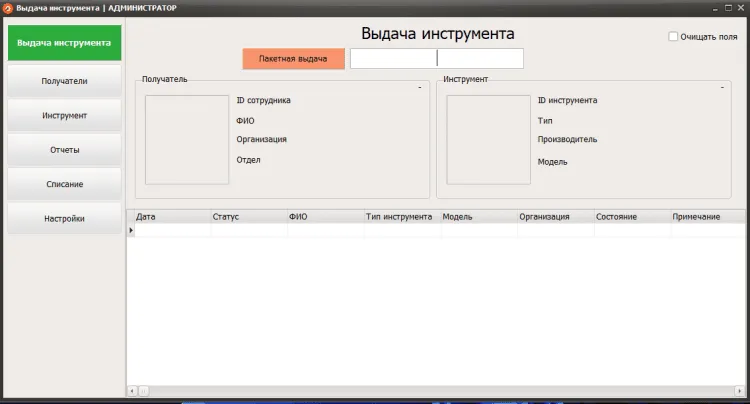Click the Отдел label in the Получатель group
750x404 pixels.
(x=248, y=160)
